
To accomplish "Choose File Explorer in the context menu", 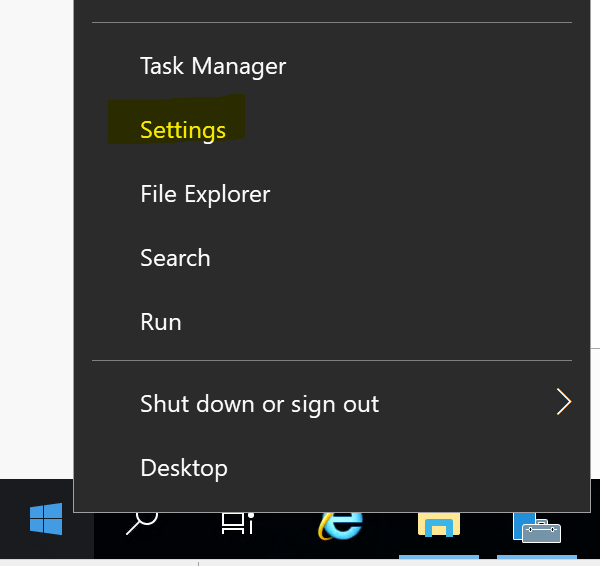I will 205,194.
